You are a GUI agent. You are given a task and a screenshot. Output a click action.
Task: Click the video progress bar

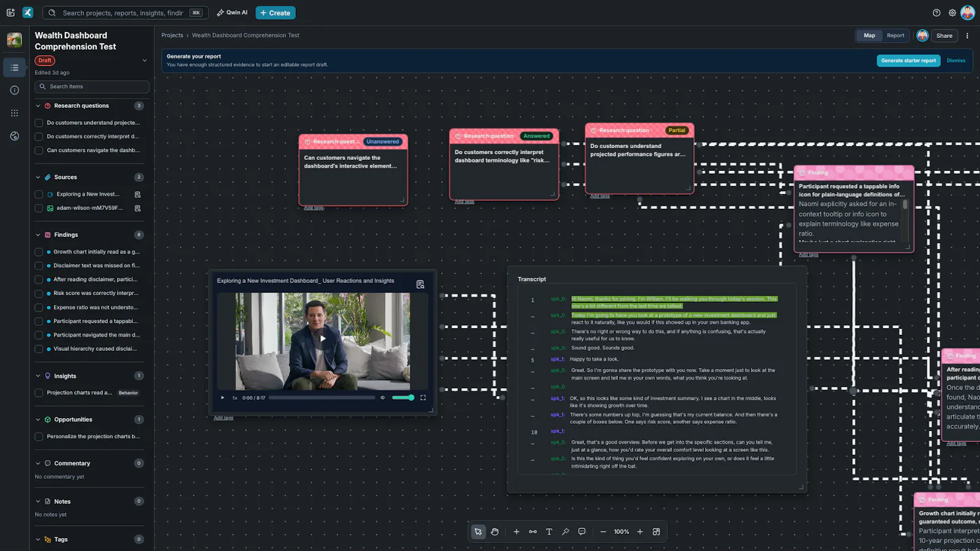(322, 398)
